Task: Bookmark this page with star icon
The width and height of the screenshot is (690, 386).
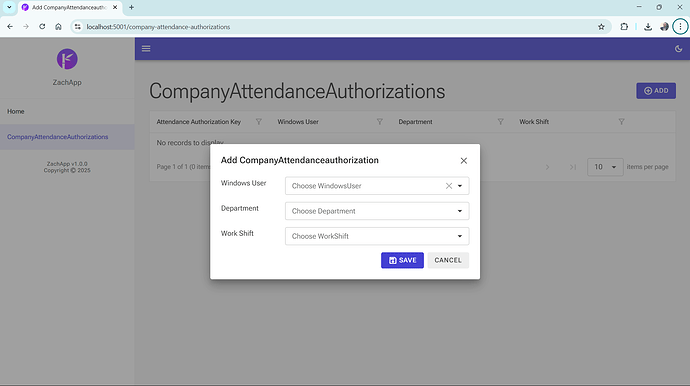Action: 601,27
